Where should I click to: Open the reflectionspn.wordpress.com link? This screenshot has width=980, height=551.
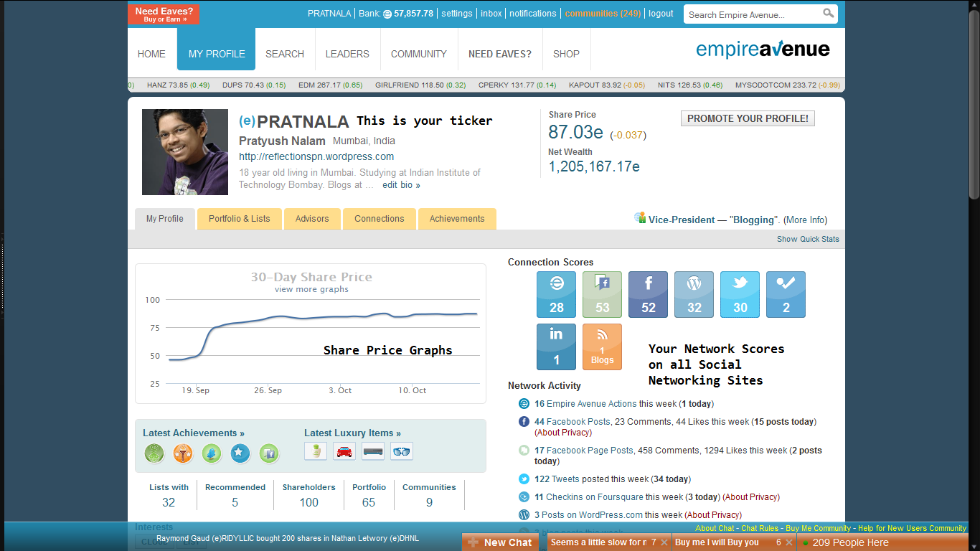pos(316,156)
